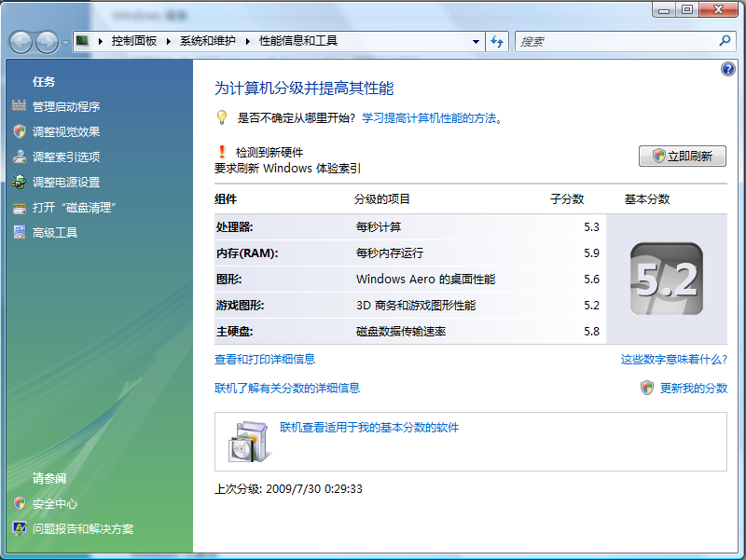Expand arrow after 控制面板 breadcrumb
This screenshot has height=560, width=746.
pyautogui.click(x=169, y=41)
